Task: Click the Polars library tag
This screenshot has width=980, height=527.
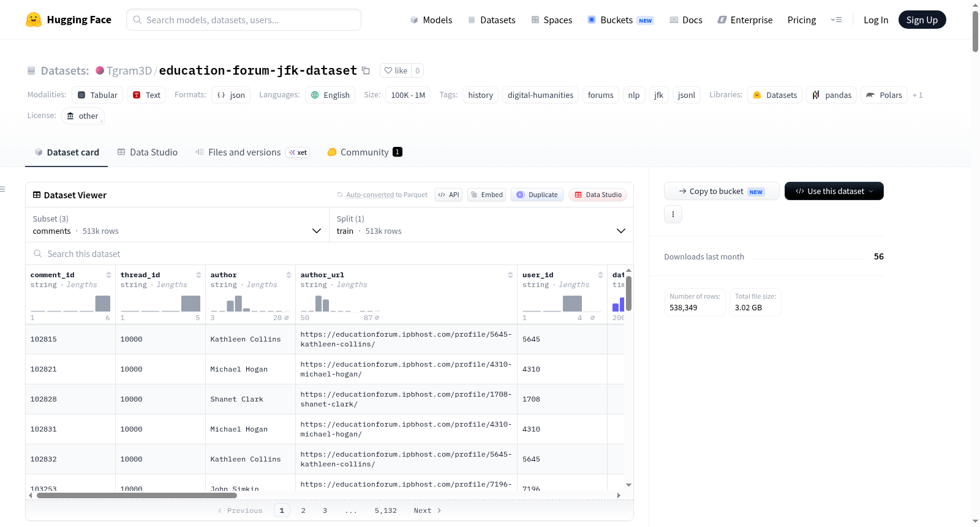Action: (x=884, y=95)
